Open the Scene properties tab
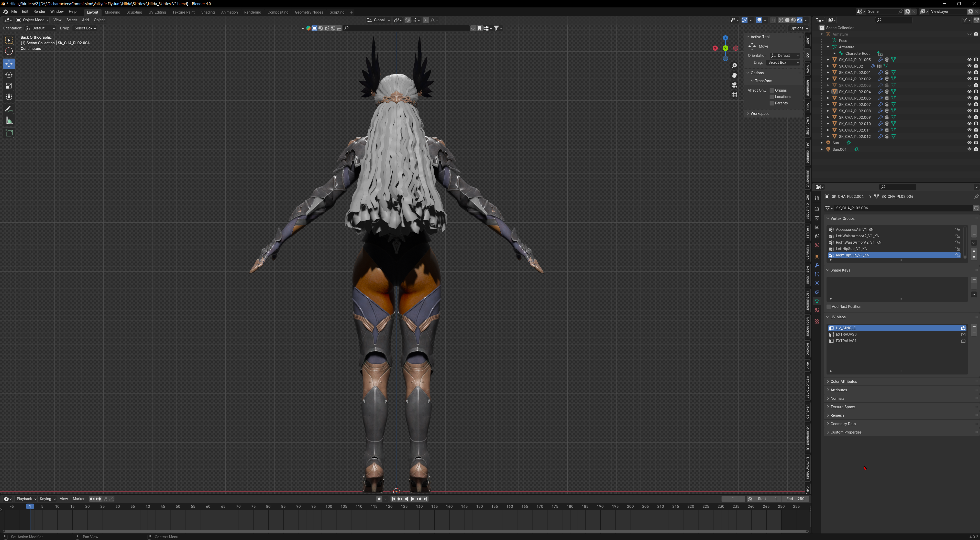 (817, 236)
